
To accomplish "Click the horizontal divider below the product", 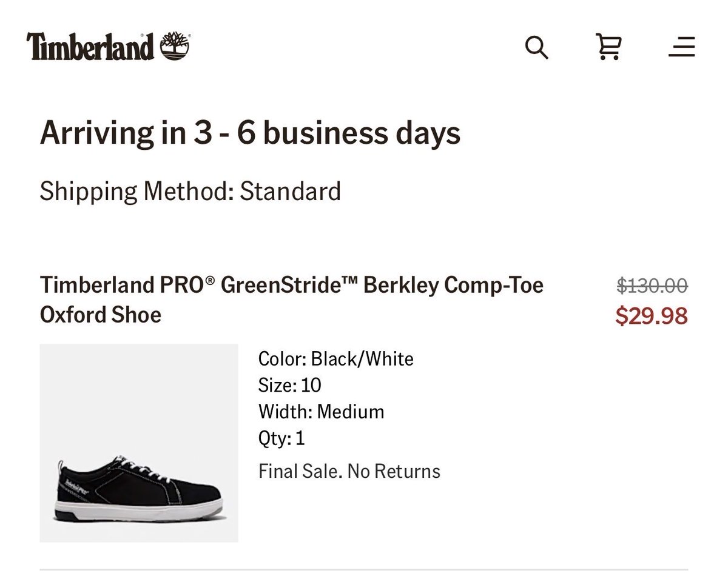I will click(364, 569).
